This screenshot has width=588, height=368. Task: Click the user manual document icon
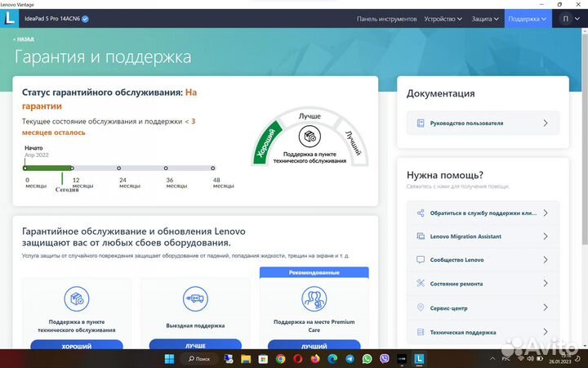(421, 123)
